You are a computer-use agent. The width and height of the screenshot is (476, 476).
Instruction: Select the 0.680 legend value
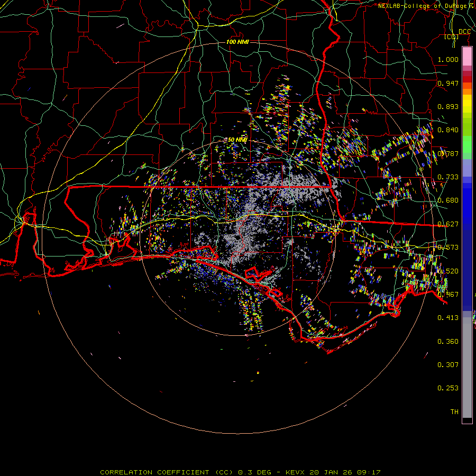point(448,200)
